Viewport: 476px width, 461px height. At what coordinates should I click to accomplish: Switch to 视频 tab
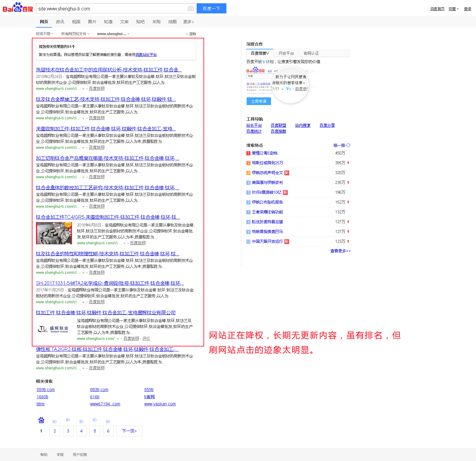tap(76, 22)
